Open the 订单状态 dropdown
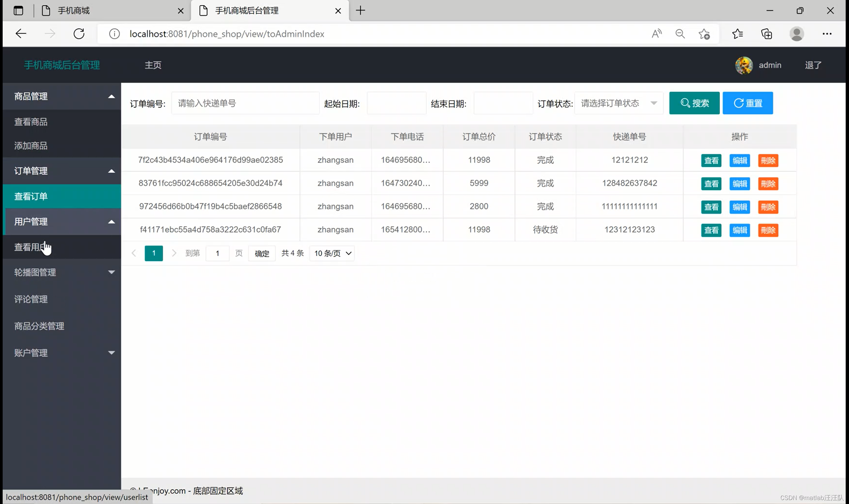This screenshot has width=849, height=504. coord(619,103)
